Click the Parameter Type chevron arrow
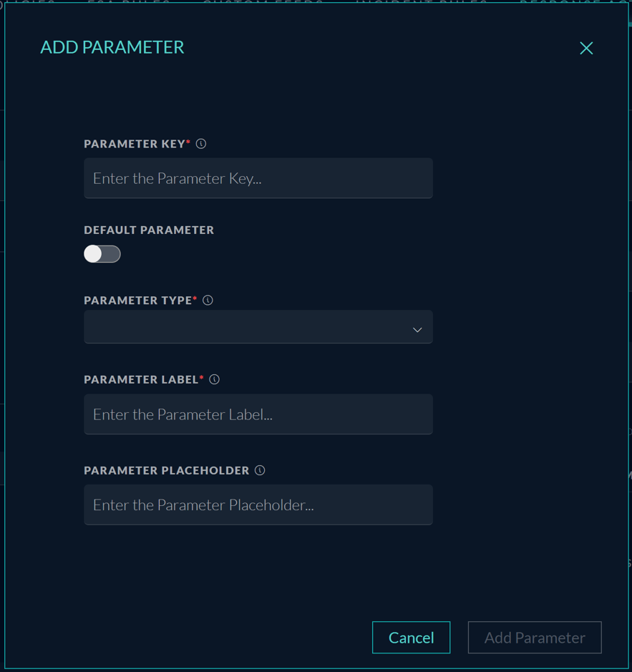 point(417,330)
